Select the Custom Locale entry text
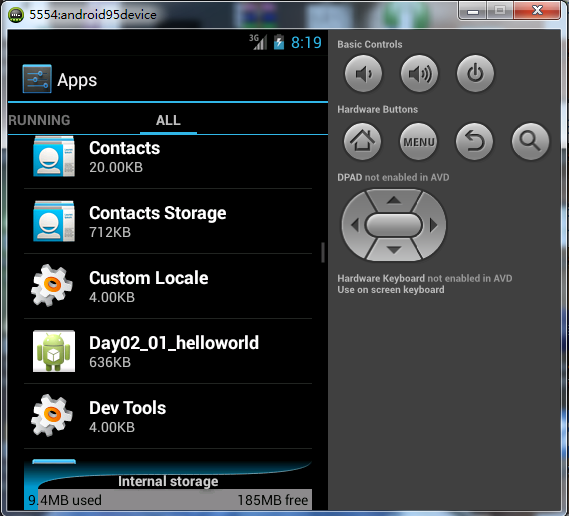The image size is (569, 516). coord(148,287)
